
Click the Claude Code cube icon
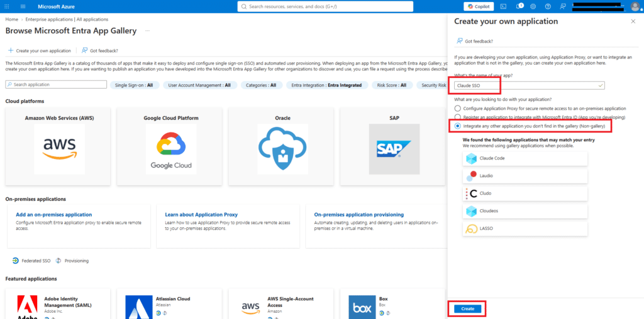[471, 158]
